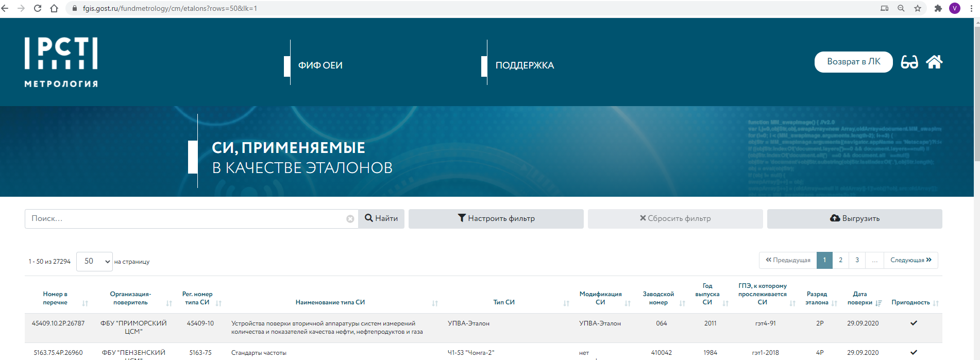Viewport: 980px width, 360px height.
Task: Toggle sort on Пригодность column
Action: [x=936, y=303]
